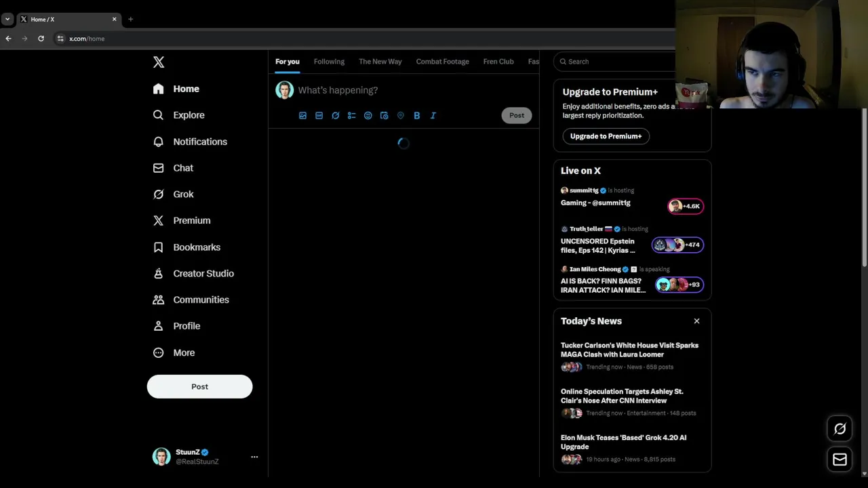Click the Notifications bell icon
Viewport: 868px width, 488px height.
(158, 142)
